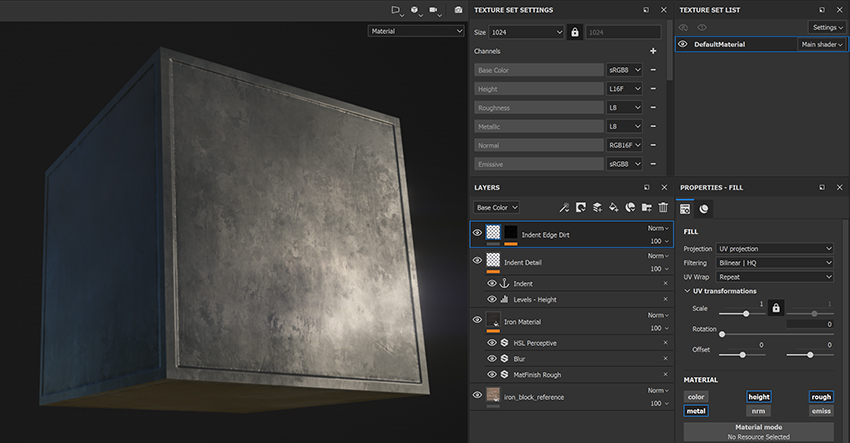Image resolution: width=850 pixels, height=443 pixels.
Task: Add a fill layer using bucket icon
Action: (613, 207)
